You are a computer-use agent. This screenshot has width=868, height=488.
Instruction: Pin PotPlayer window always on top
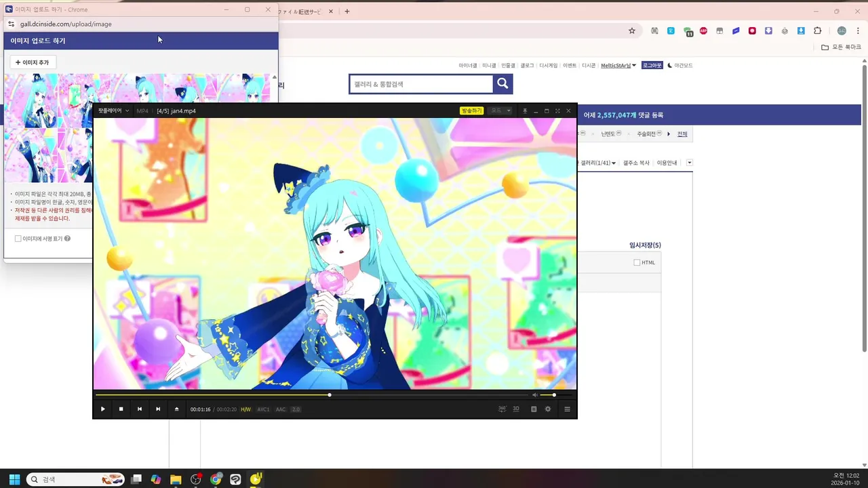(524, 110)
